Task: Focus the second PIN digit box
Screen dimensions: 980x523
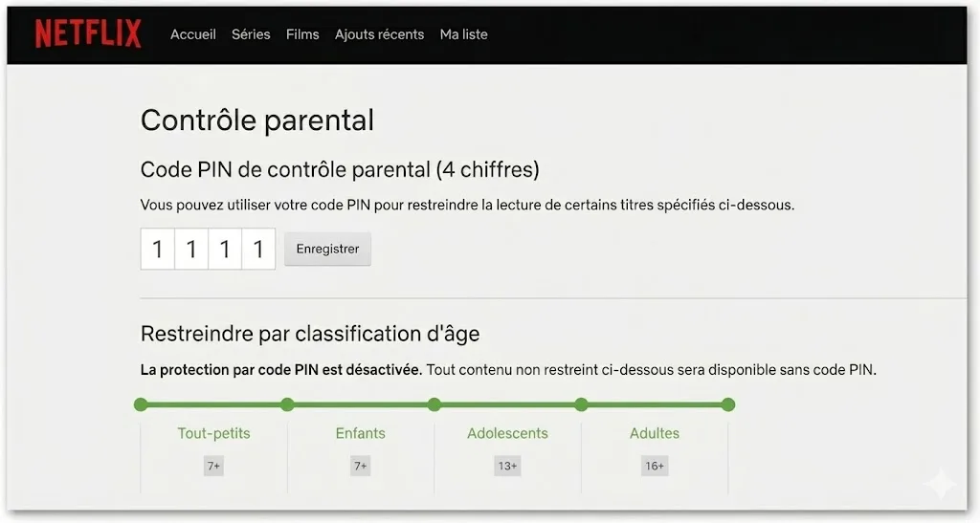Action: pos(191,250)
